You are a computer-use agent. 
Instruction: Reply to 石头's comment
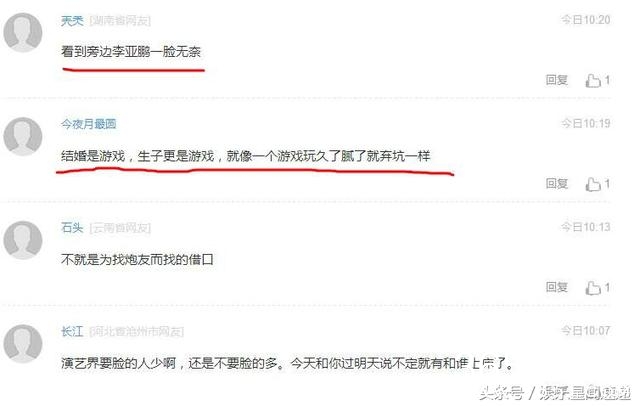point(557,287)
